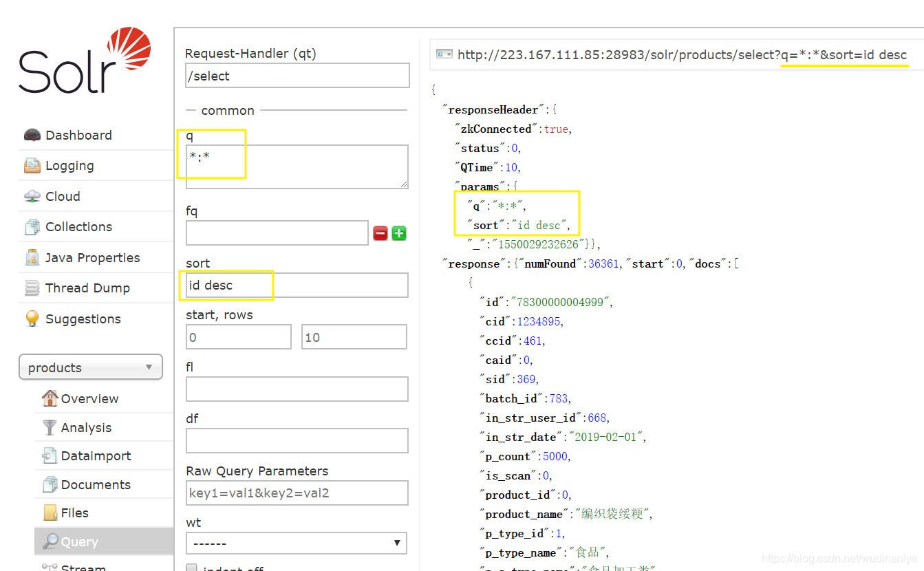Screen dimensions: 924x571
Task: Open the Cloud icon in sidebar
Action: [32, 196]
